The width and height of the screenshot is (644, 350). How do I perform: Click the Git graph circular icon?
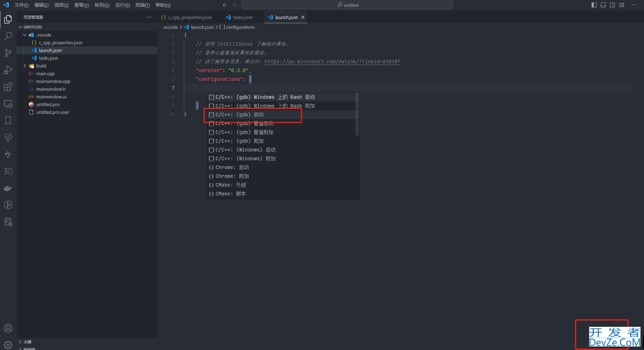pyautogui.click(x=8, y=205)
